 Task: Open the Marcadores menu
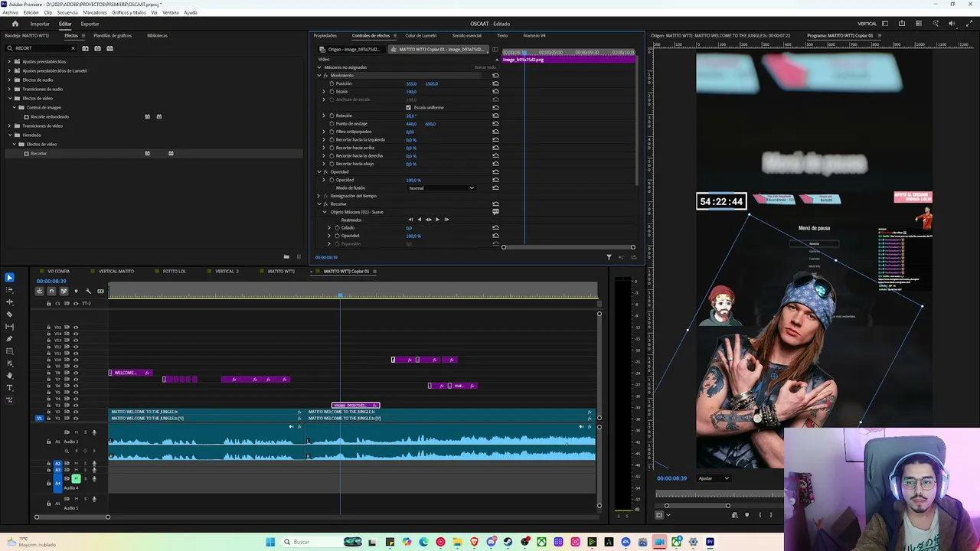[95, 13]
